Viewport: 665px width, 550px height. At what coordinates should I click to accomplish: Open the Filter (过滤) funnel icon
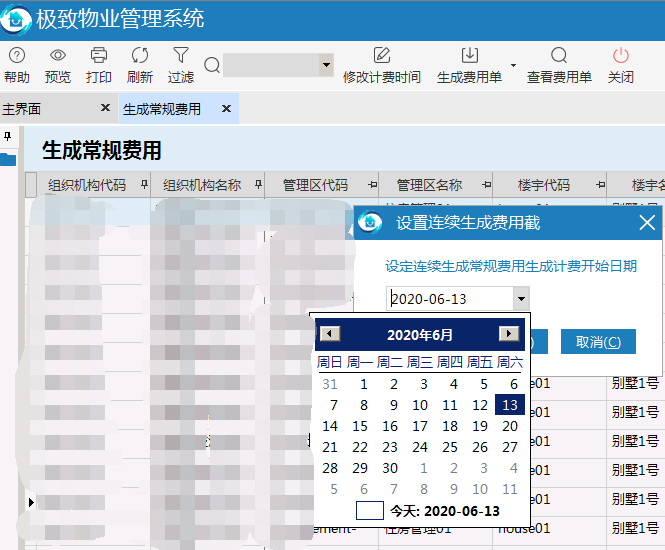point(181,55)
